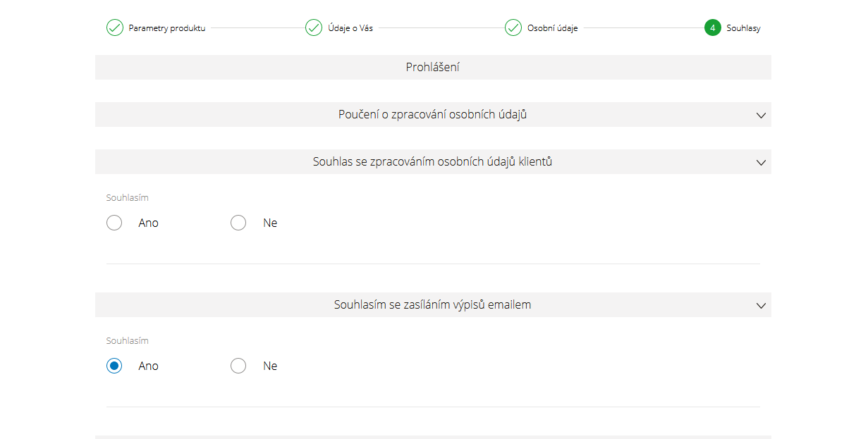Select Ne for personal data processing consent

238,223
